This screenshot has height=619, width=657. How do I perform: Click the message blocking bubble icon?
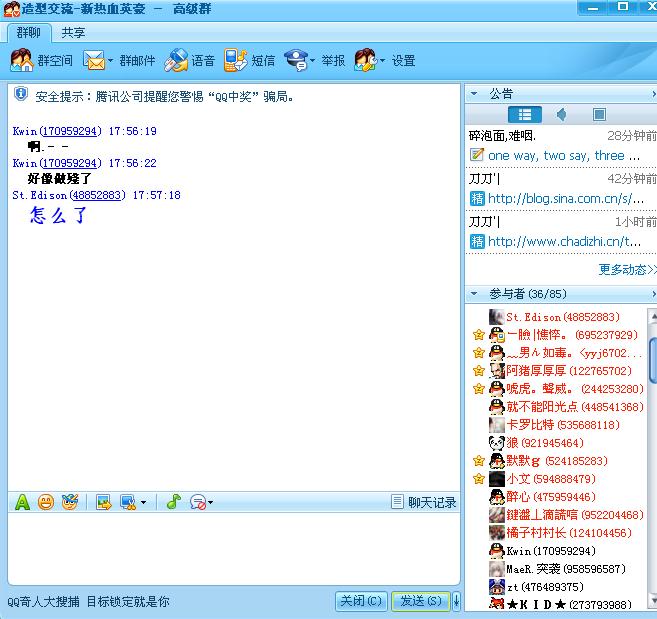198,502
